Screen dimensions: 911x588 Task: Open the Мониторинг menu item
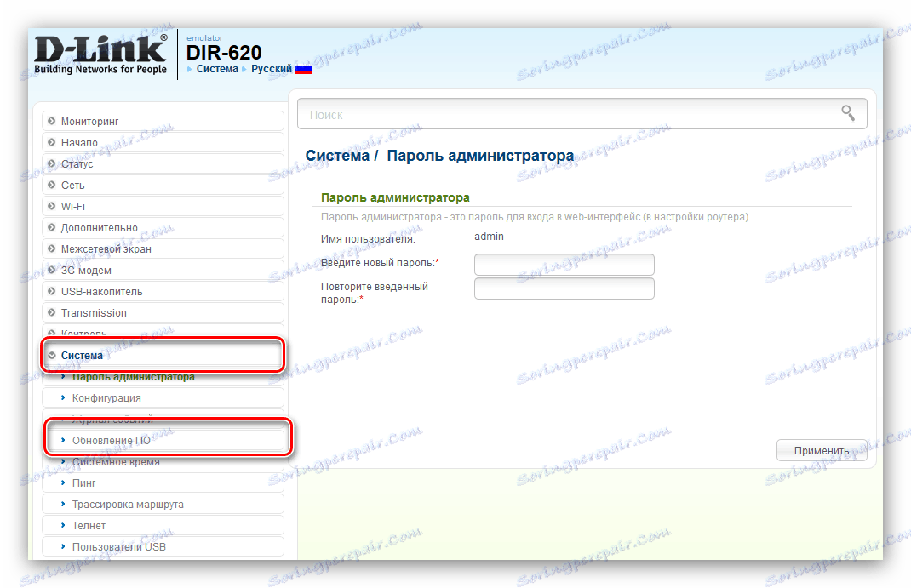coord(163,121)
